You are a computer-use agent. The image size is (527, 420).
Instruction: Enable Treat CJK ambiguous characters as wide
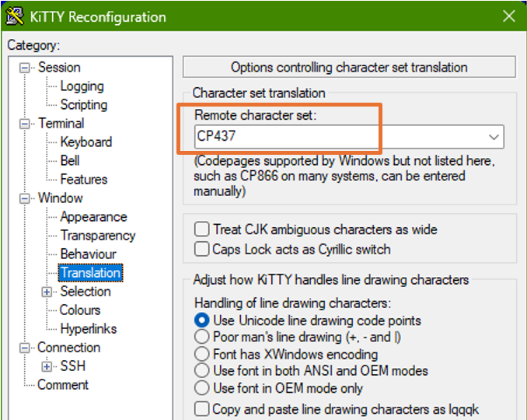[202, 229]
